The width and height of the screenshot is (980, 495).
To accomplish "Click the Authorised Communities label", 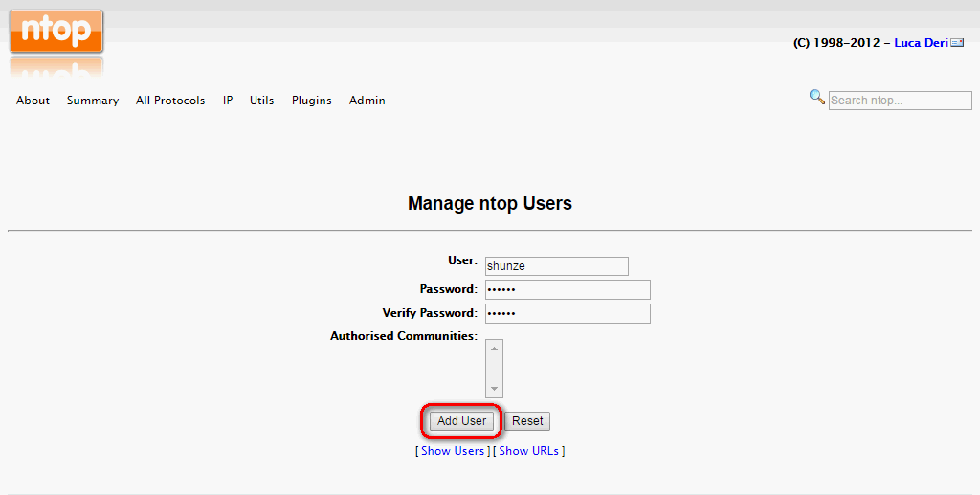I will click(x=404, y=336).
